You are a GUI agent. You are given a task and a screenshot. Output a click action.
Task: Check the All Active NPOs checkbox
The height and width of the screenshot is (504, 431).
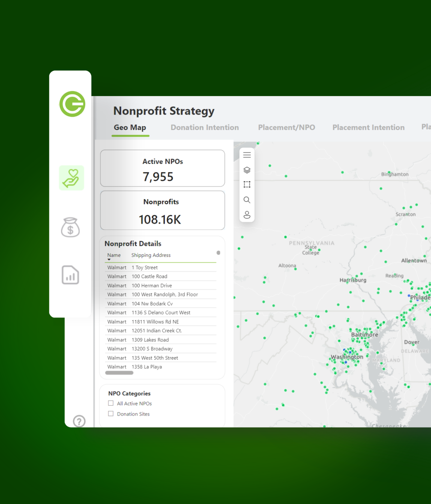pyautogui.click(x=111, y=403)
